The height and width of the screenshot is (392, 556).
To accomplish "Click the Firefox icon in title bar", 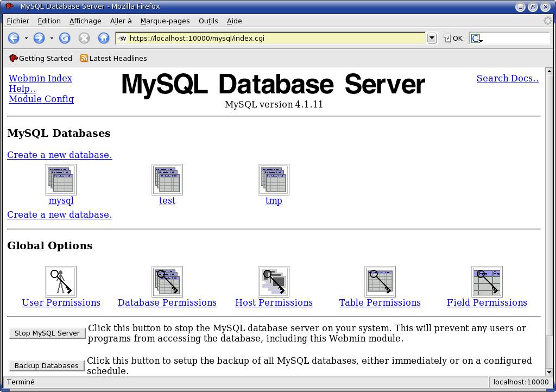I will coord(10,6).
